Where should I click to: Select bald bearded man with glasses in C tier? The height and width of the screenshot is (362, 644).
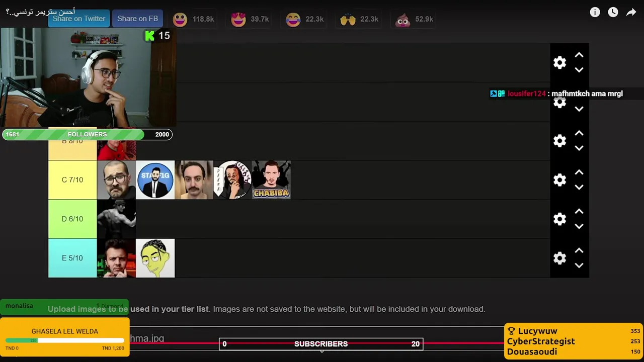(116, 180)
